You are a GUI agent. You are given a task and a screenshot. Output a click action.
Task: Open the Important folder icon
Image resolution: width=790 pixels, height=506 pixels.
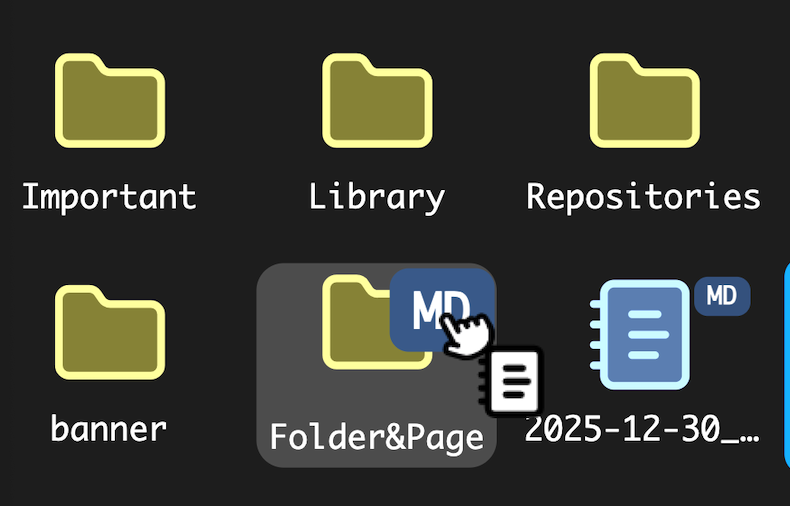coord(110,101)
